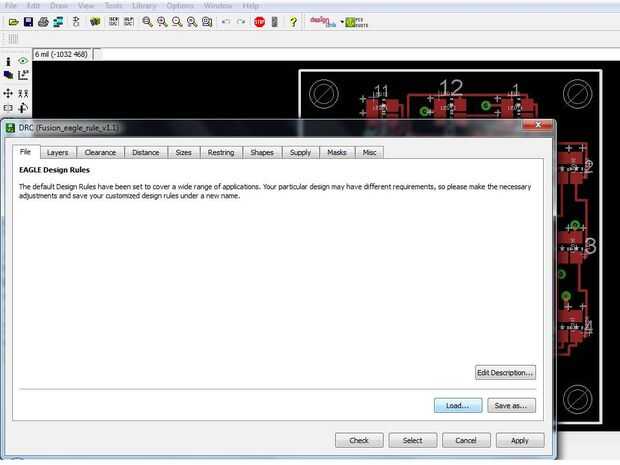
Task: Click the Check button
Action: [x=359, y=440]
